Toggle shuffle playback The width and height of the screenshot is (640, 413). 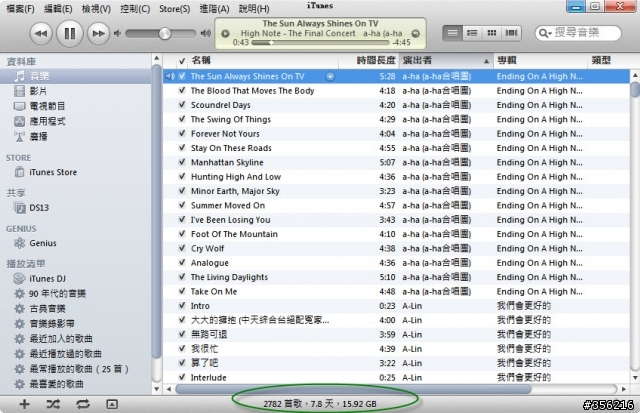(x=53, y=404)
